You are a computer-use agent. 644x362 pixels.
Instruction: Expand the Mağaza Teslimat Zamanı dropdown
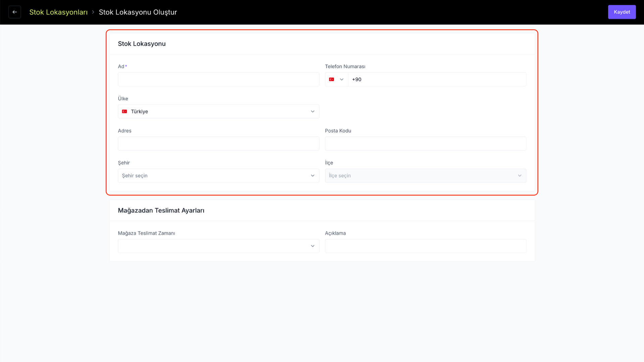218,246
